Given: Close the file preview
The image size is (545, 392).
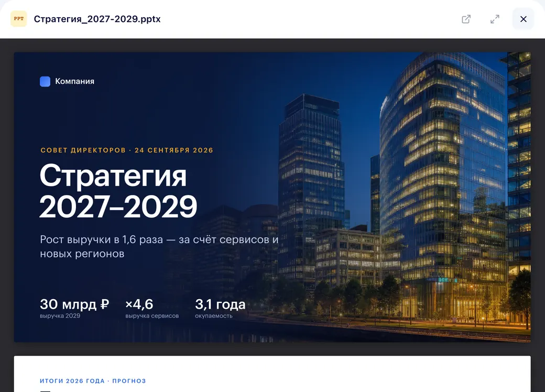Looking at the screenshot, I should tap(523, 19).
